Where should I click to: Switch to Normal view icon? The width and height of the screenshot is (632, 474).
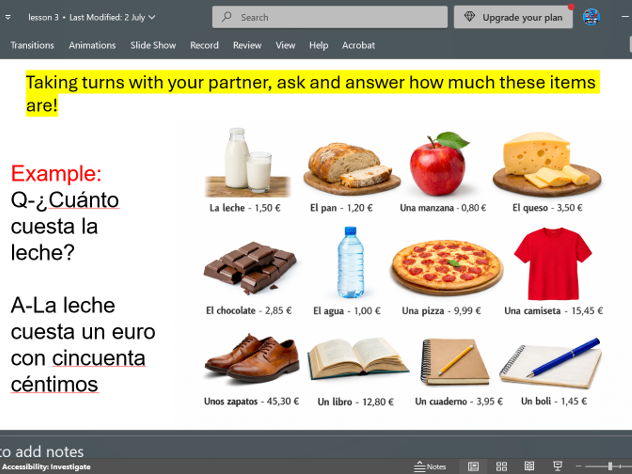[x=474, y=467]
